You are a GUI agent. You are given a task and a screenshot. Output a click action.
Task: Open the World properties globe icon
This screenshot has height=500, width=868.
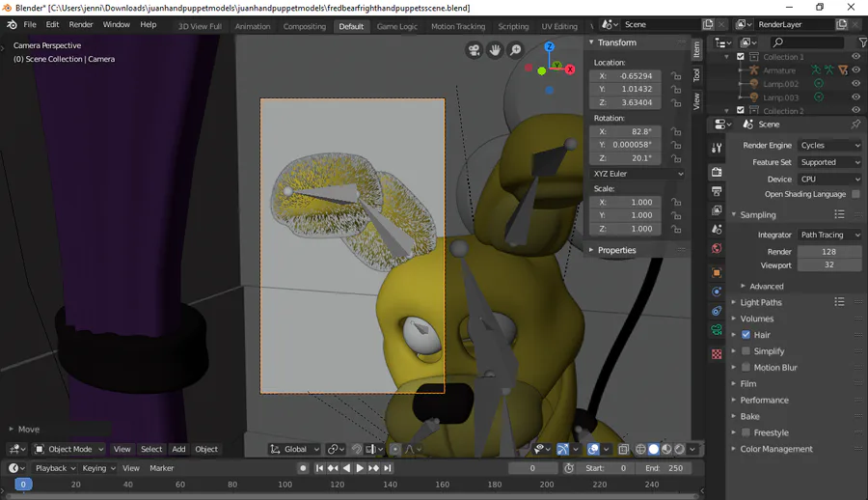point(717,248)
